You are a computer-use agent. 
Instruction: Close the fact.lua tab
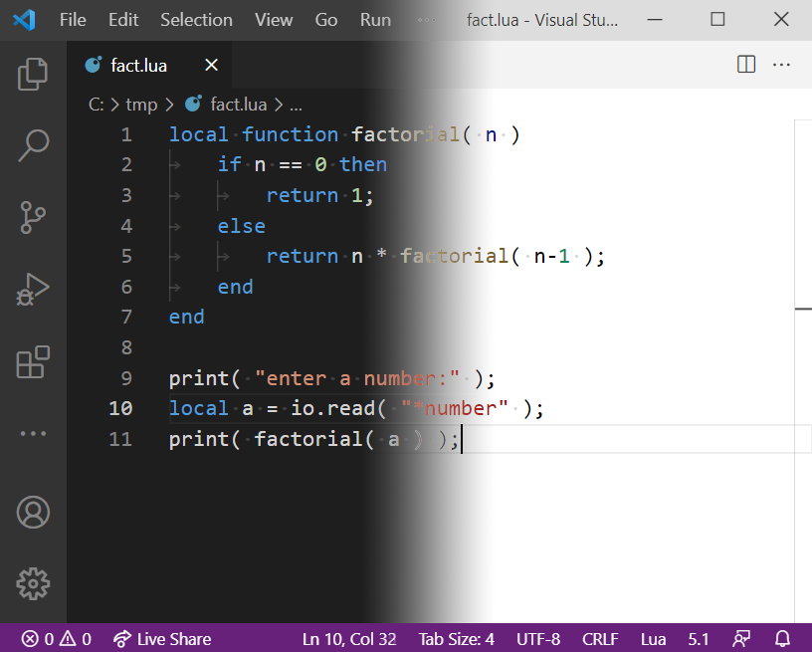(x=211, y=66)
